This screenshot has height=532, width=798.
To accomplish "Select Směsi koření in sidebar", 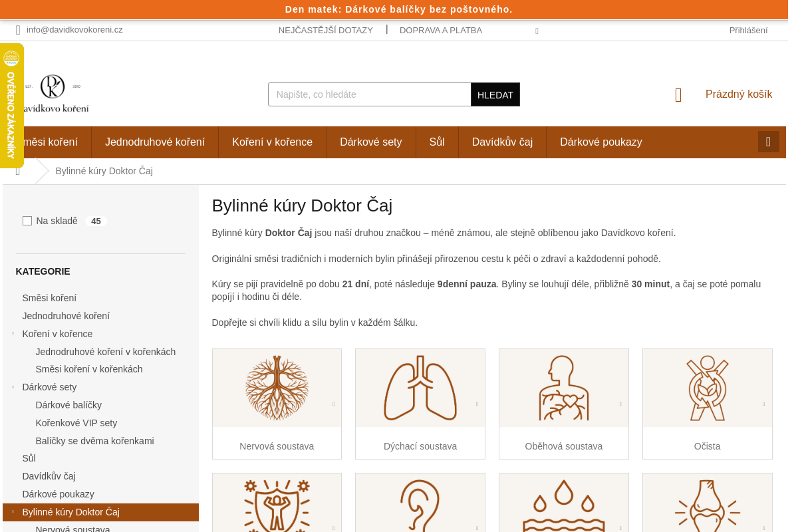I will (x=49, y=298).
